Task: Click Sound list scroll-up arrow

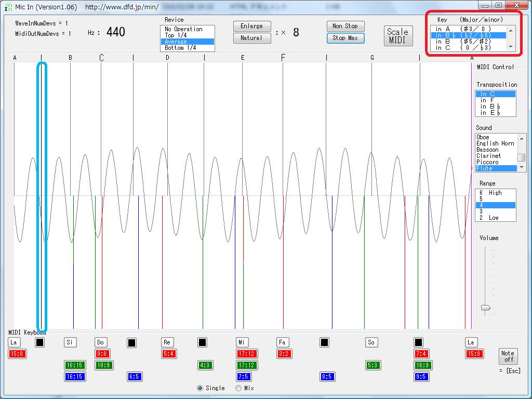Action: [x=522, y=138]
